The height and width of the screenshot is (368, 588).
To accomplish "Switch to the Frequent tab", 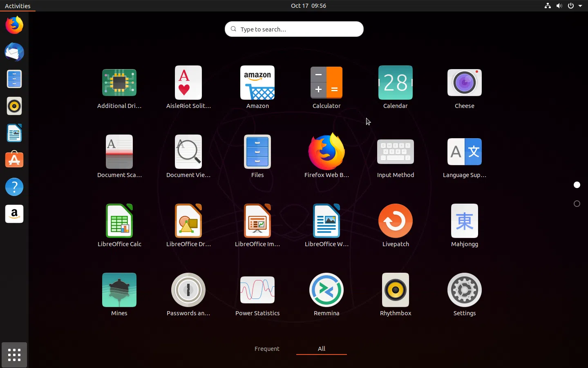I will point(267,349).
